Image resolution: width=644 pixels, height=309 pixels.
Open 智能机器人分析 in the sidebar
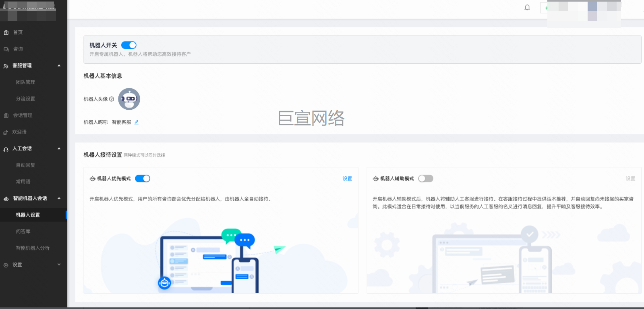tap(33, 248)
